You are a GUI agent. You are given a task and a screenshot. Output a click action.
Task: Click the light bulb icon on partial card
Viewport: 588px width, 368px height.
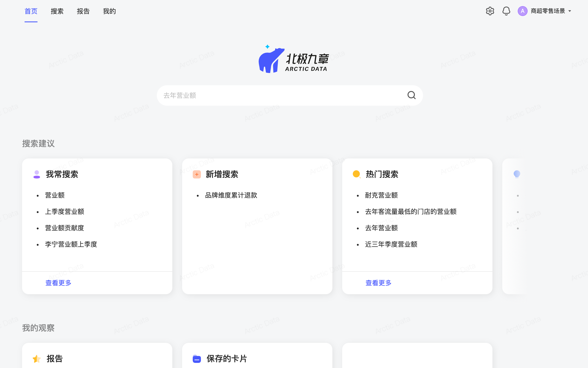point(517,174)
